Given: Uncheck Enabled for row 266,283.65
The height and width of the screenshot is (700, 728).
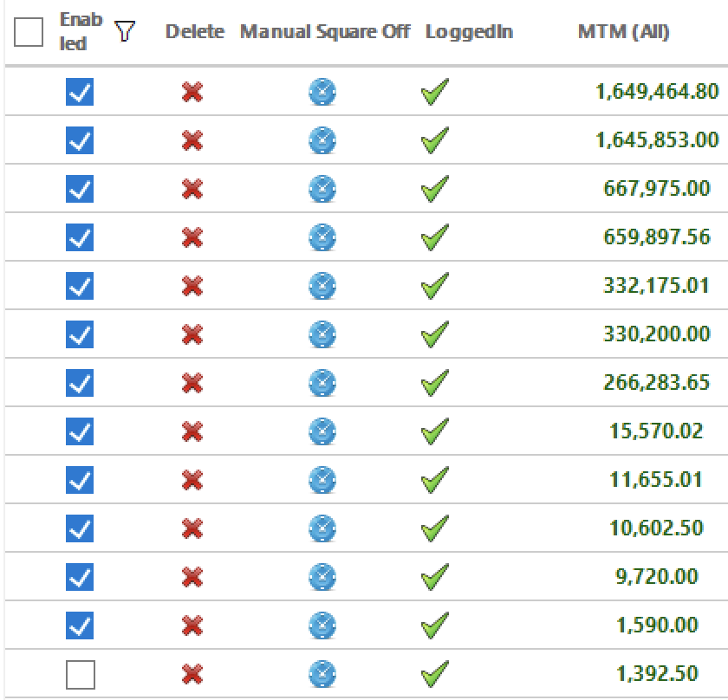Looking at the screenshot, I should [x=80, y=383].
